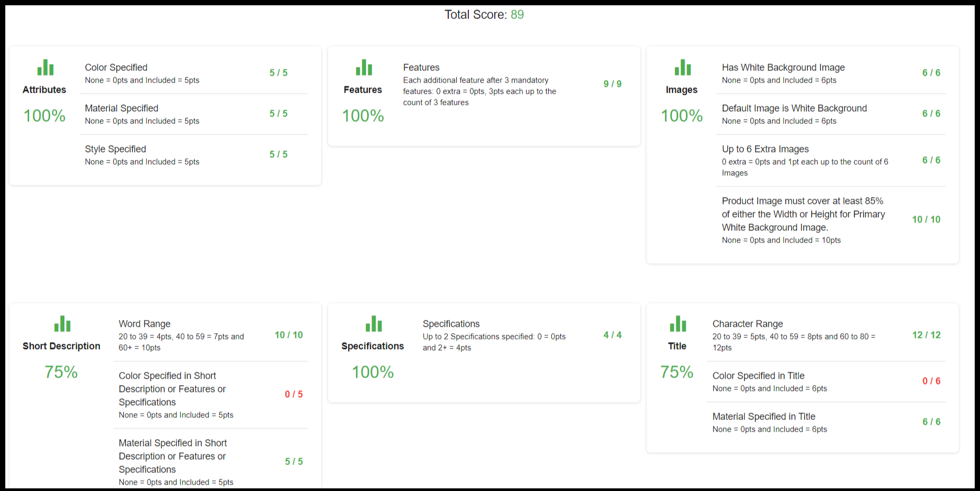Click Has White Background Image 6 / 6 score

click(931, 73)
